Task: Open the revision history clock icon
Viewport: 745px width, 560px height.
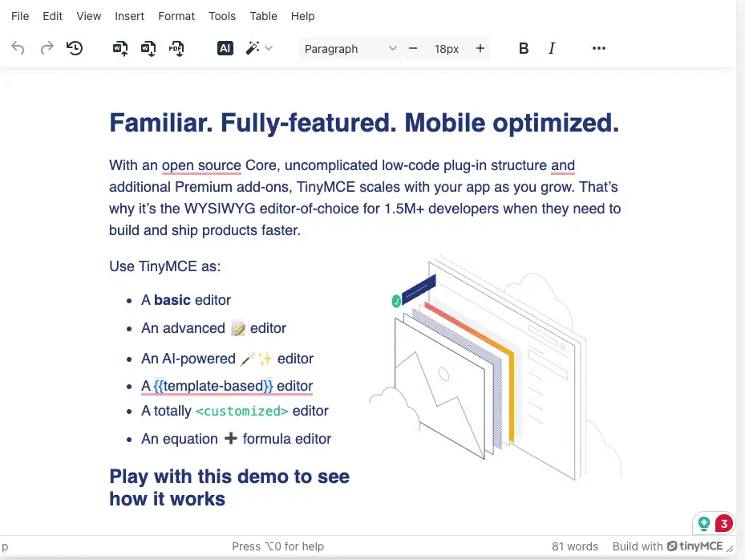Action: (75, 48)
